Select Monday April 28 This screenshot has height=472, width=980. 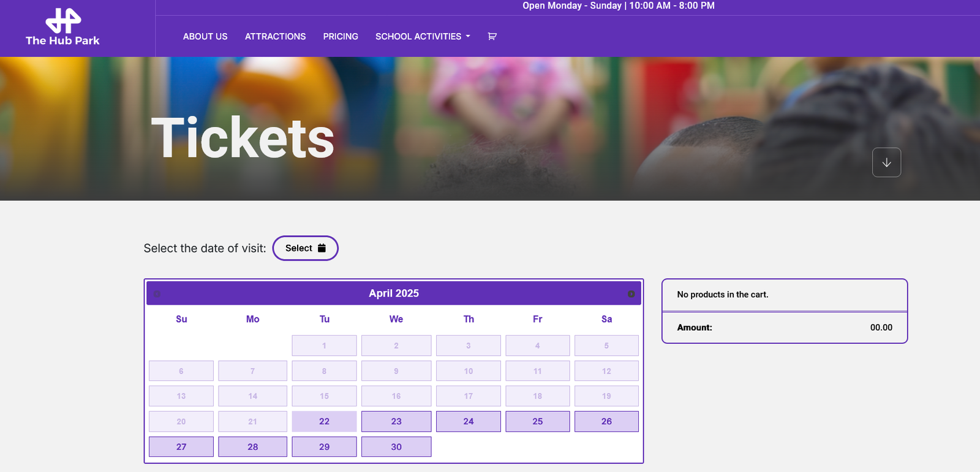(x=252, y=447)
